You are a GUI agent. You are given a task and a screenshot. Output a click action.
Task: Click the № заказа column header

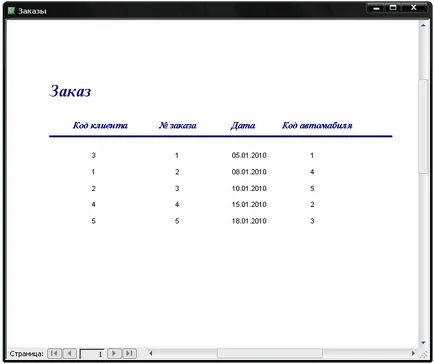click(178, 126)
